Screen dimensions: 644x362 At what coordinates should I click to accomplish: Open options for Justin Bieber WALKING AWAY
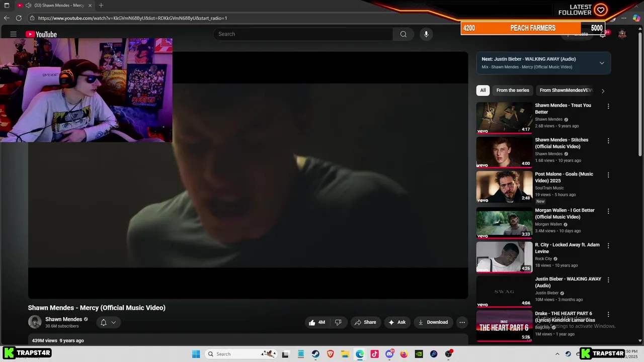pyautogui.click(x=608, y=280)
